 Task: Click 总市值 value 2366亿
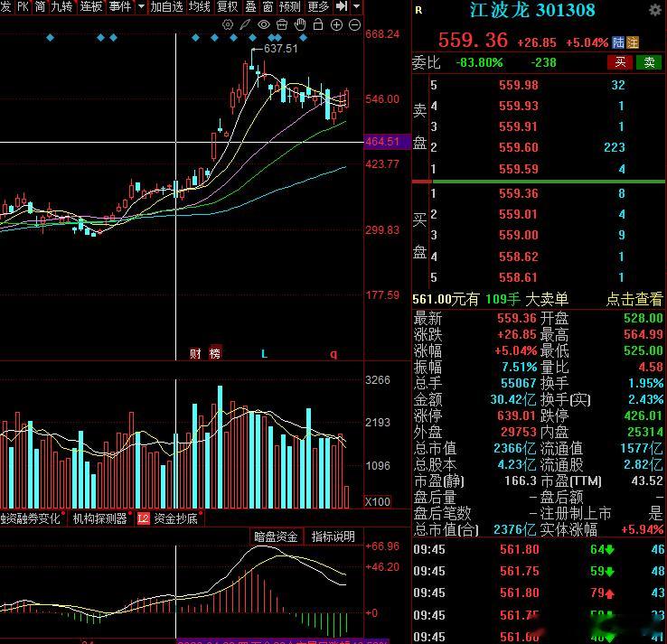(x=515, y=449)
